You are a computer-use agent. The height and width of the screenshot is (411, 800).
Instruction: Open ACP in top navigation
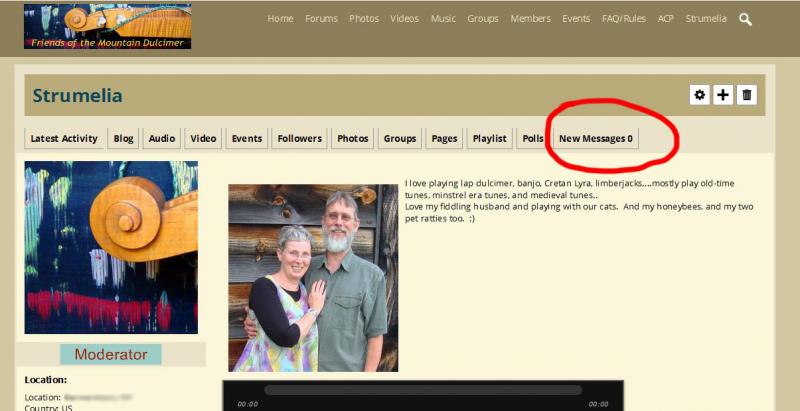click(x=665, y=19)
